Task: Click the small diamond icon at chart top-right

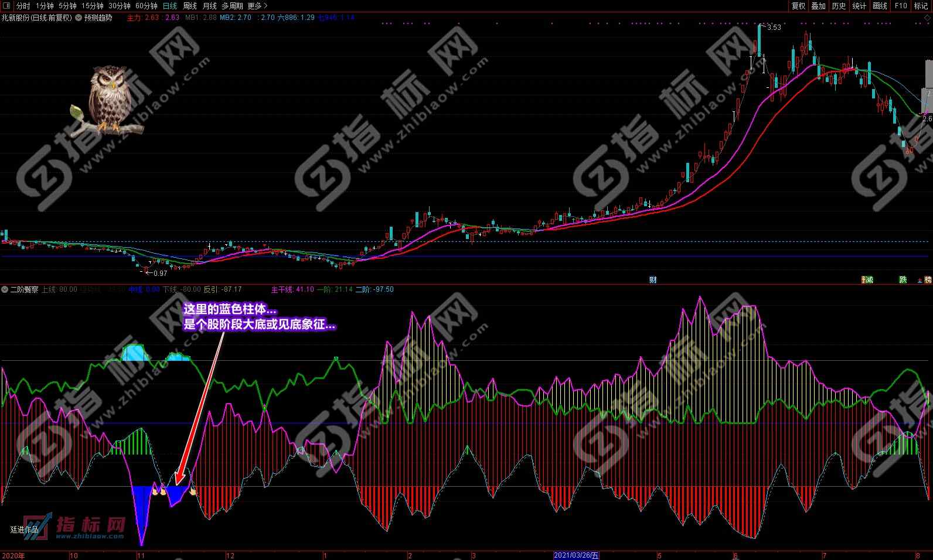Action: point(927,18)
